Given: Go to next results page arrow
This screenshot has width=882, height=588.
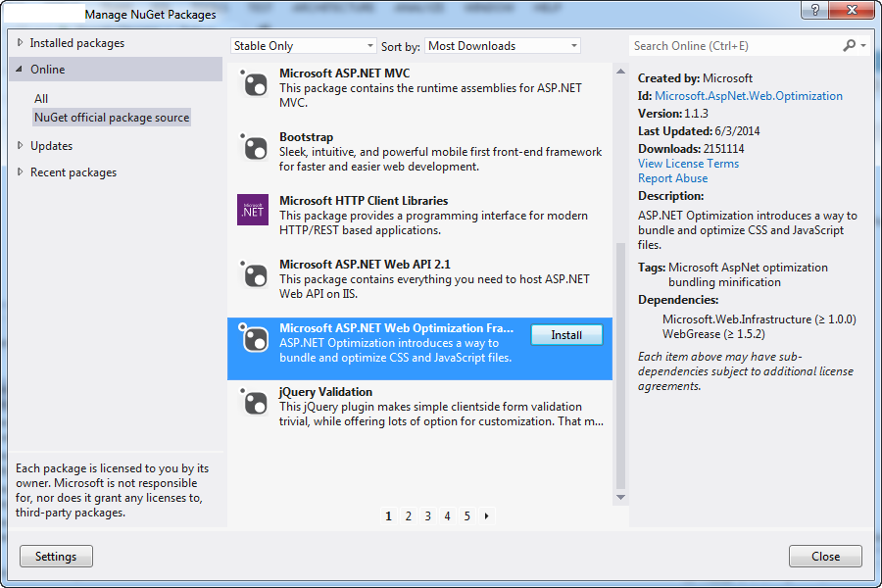Looking at the screenshot, I should pos(486,515).
